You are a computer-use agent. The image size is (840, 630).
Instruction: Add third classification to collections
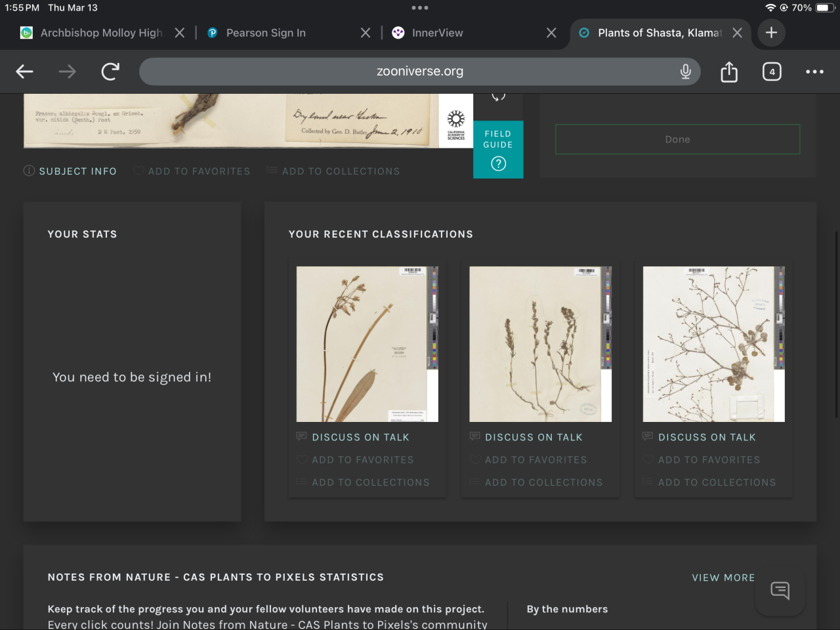709,482
